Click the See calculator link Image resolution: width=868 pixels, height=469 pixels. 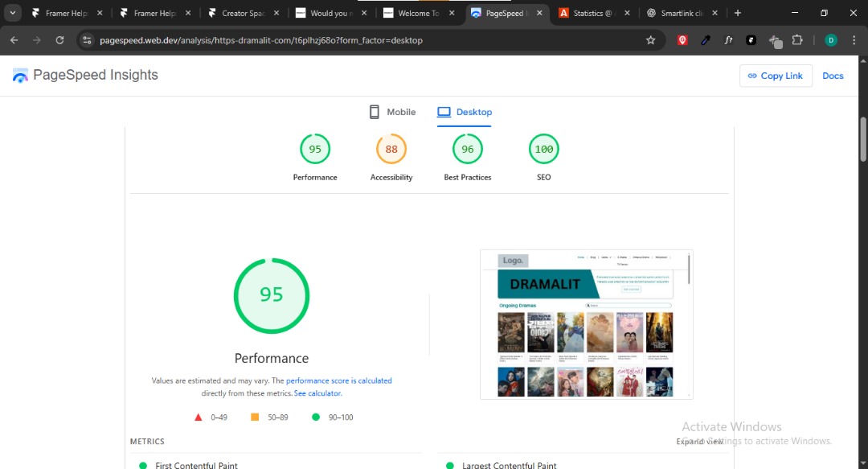click(317, 393)
